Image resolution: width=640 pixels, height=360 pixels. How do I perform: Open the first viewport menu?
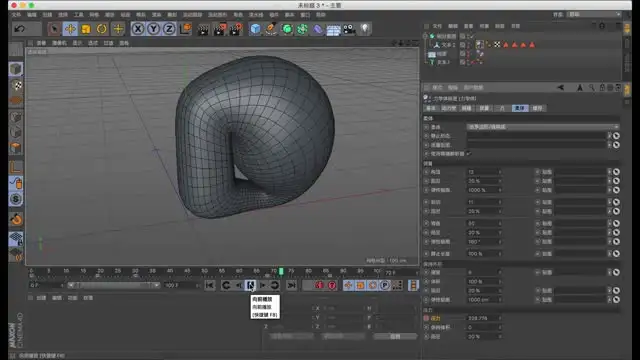[x=41, y=43]
